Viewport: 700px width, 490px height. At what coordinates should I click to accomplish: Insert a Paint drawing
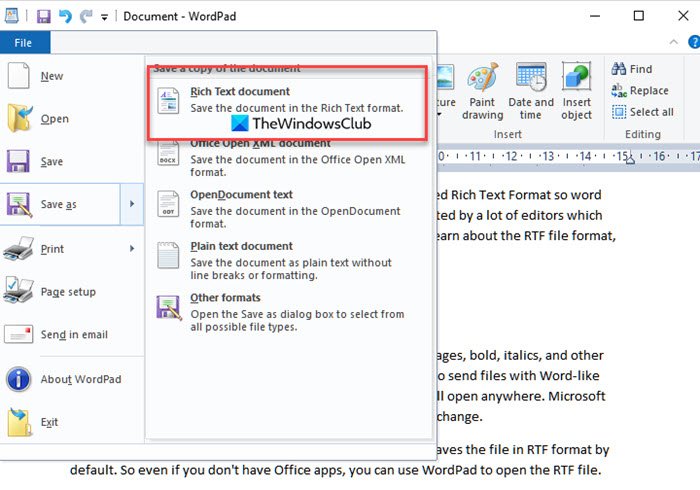[x=483, y=91]
